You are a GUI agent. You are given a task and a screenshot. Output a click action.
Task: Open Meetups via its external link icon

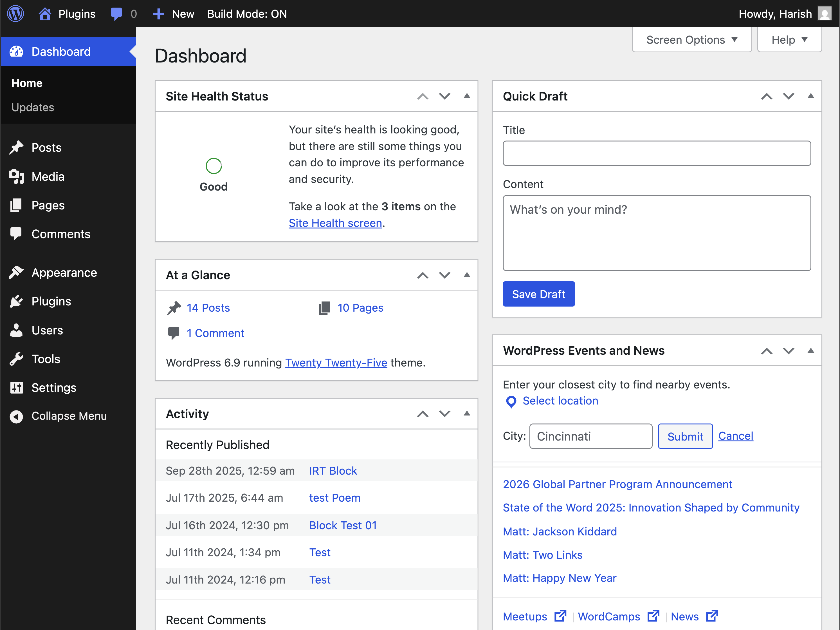click(560, 616)
